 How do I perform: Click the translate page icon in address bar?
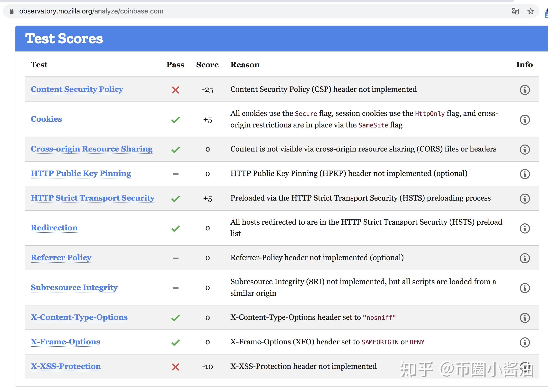[515, 11]
